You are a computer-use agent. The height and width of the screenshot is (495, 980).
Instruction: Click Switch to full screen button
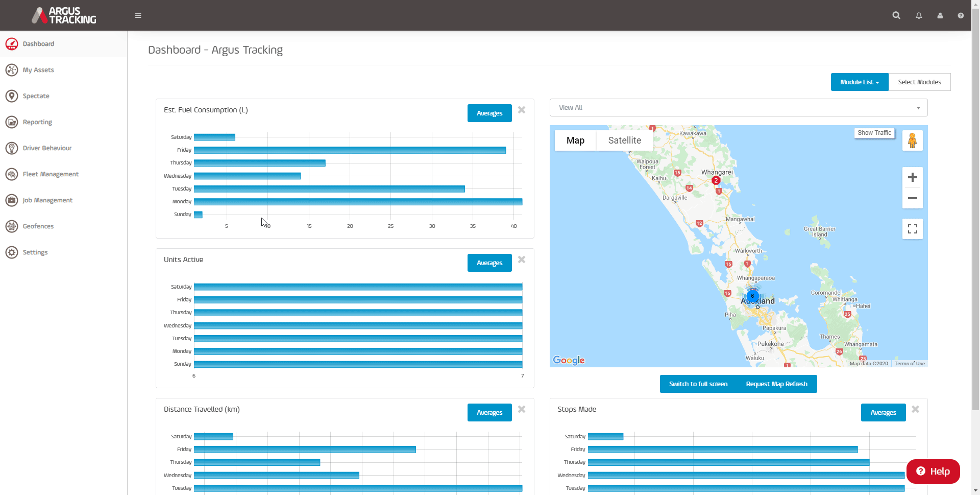coord(698,384)
